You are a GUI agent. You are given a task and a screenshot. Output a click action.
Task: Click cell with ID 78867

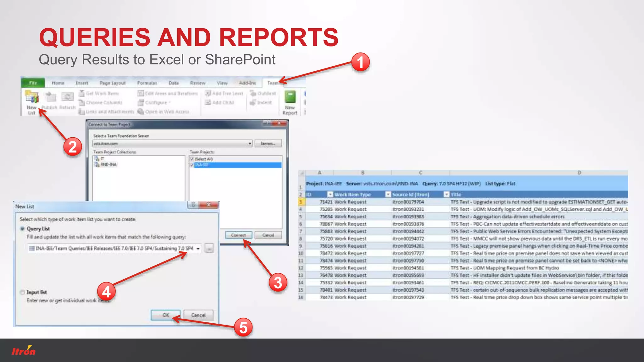tap(319, 224)
